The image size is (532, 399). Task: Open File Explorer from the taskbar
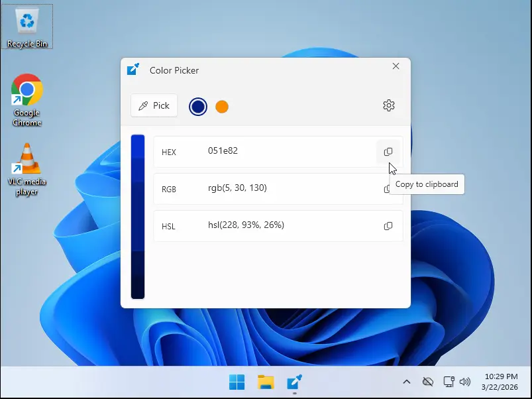click(265, 382)
